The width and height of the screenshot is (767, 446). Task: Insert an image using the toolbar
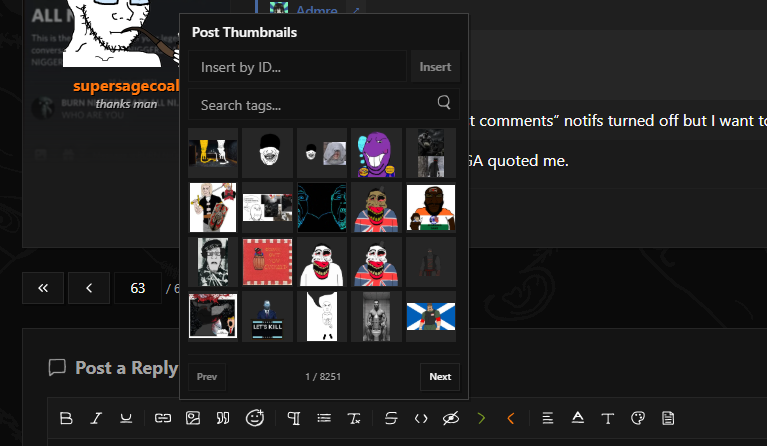[193, 417]
